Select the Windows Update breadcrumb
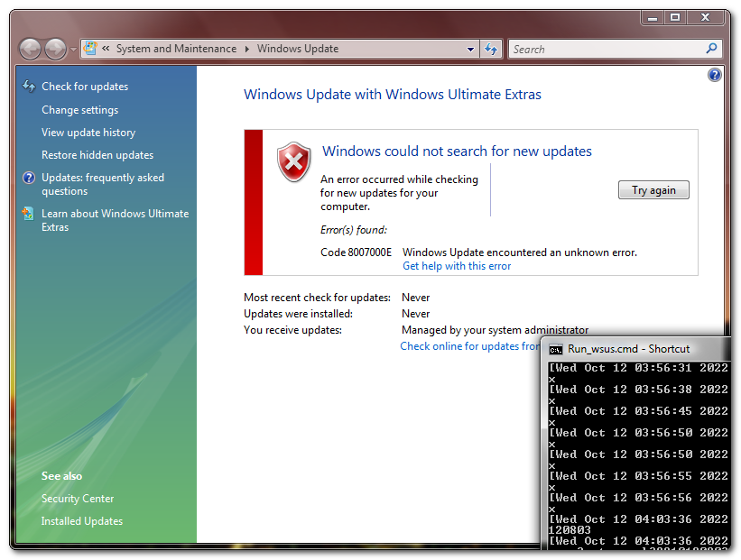Screen dimensions: 741x560 click(298, 49)
